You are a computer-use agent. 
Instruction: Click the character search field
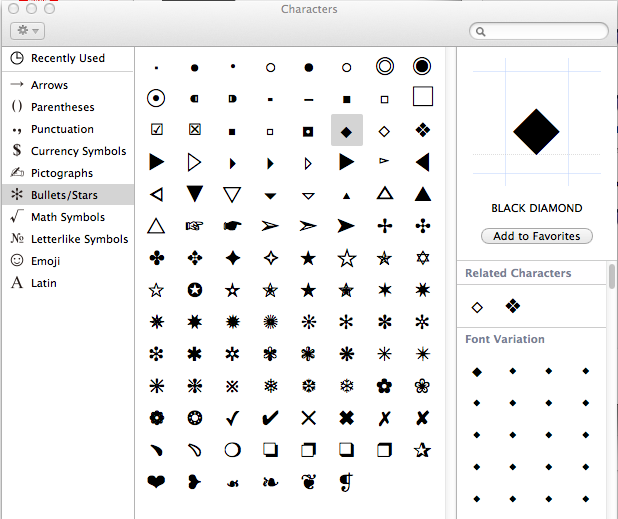coord(539,31)
